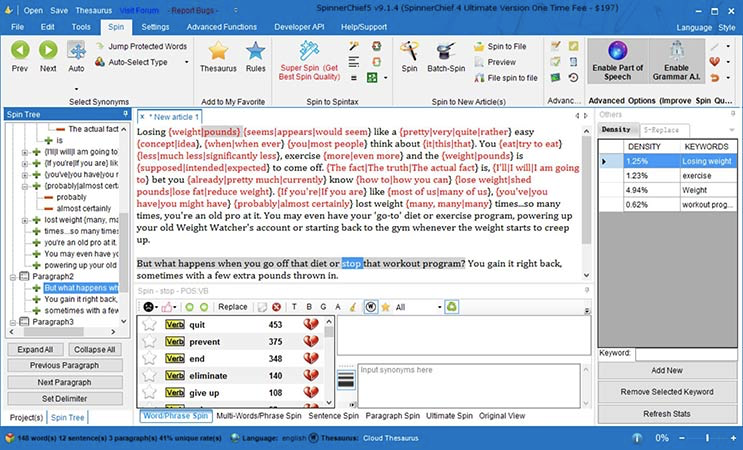Viewport: 743px width, 450px height.
Task: Expand the 'If you're' tree node
Action: click(x=25, y=163)
